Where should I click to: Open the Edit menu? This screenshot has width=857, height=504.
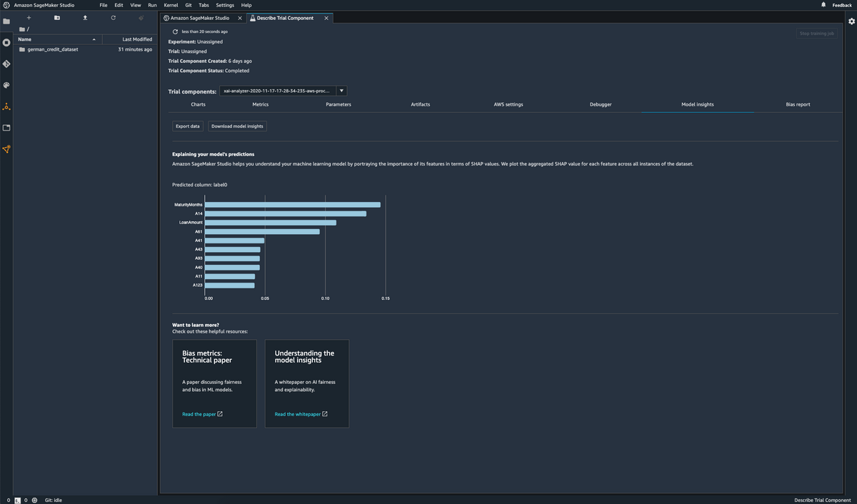[119, 5]
